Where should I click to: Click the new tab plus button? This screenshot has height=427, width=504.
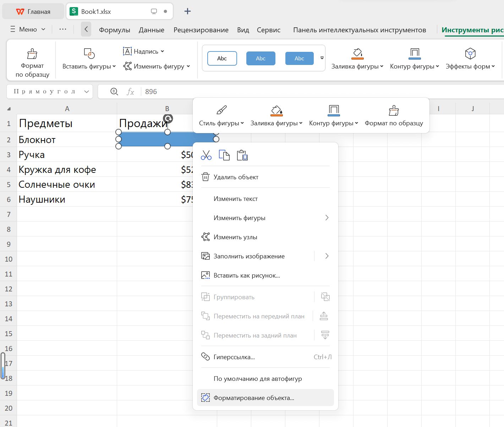(x=187, y=11)
